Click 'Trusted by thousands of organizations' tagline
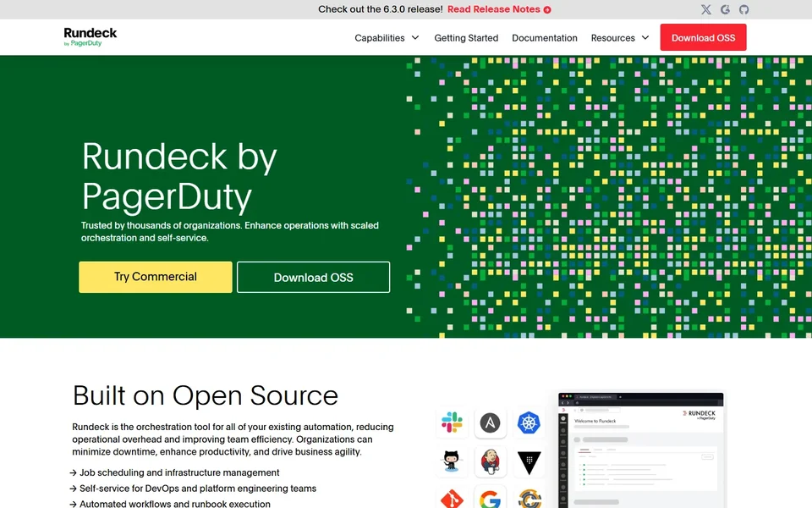 (230, 232)
